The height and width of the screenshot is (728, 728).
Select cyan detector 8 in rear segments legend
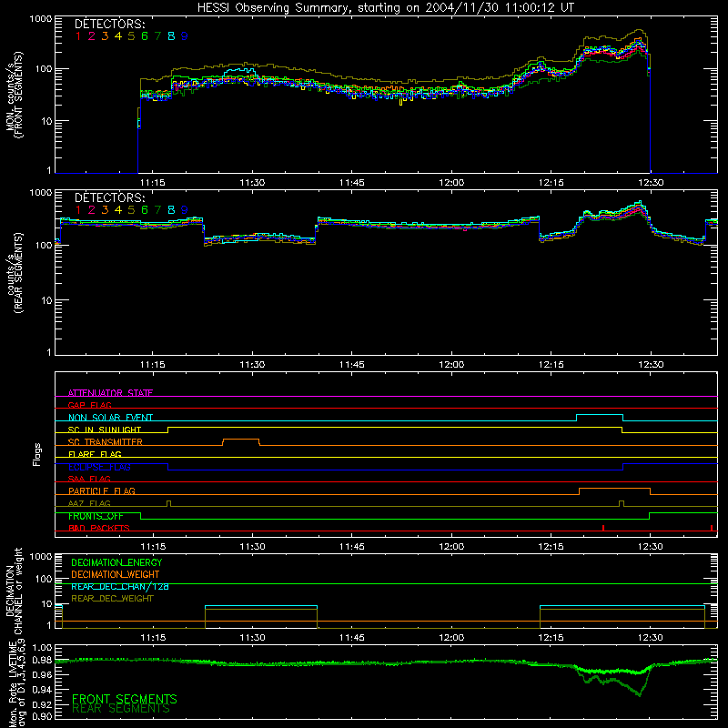tap(171, 210)
